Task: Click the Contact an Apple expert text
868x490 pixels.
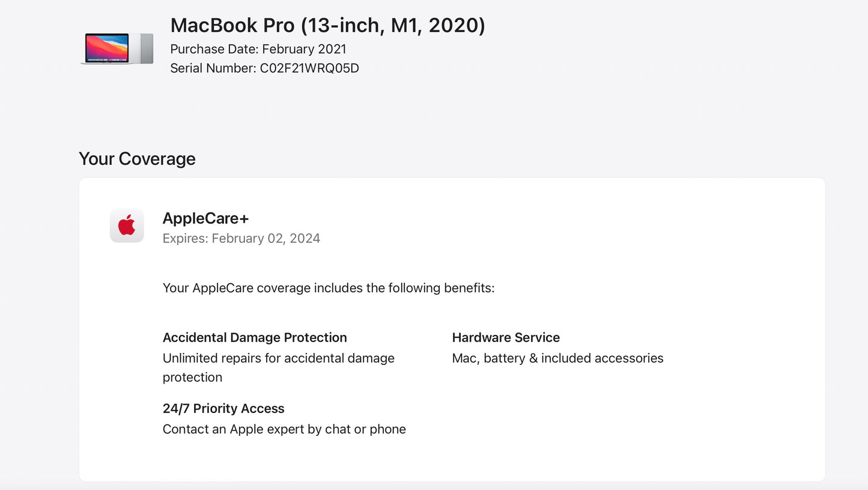Action: [x=284, y=429]
